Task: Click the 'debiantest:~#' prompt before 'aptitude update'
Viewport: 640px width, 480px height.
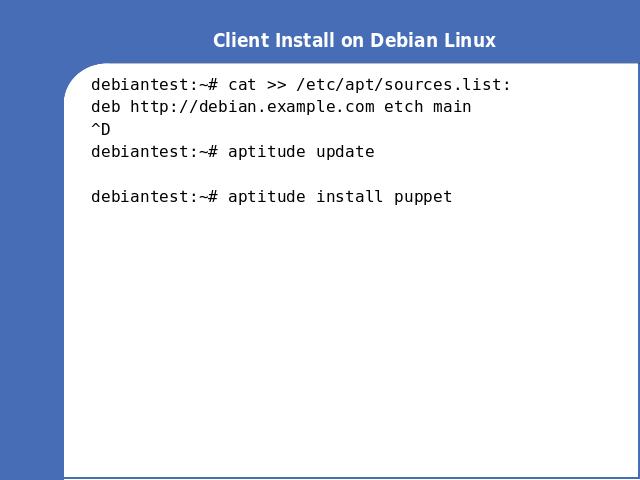Action: tap(154, 152)
